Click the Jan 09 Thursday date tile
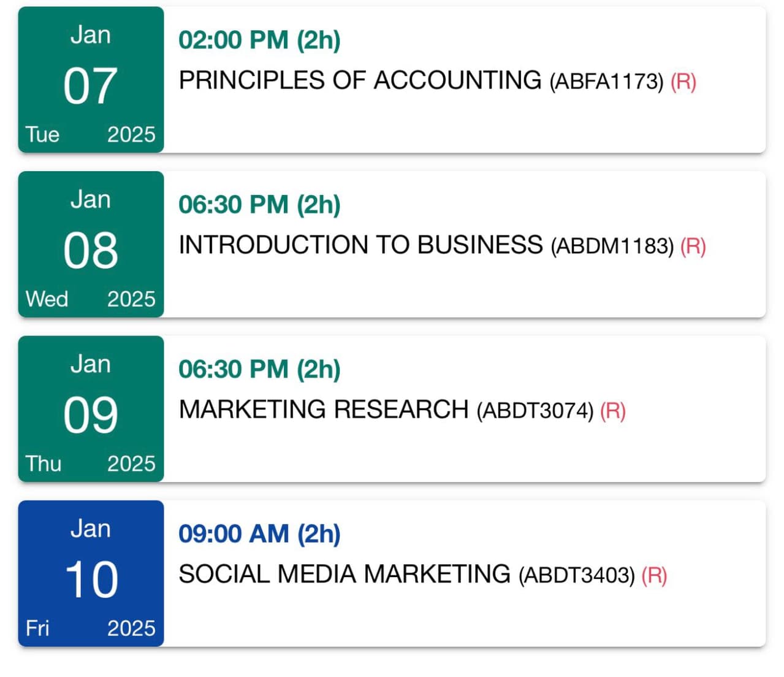Screen dimensions: 784x677 (x=91, y=408)
